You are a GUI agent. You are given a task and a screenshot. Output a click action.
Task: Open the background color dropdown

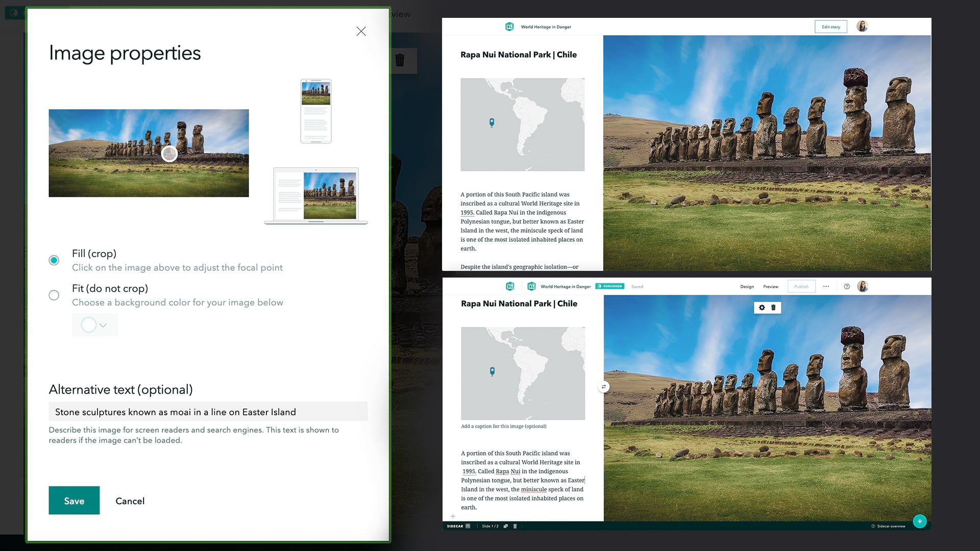coord(104,325)
